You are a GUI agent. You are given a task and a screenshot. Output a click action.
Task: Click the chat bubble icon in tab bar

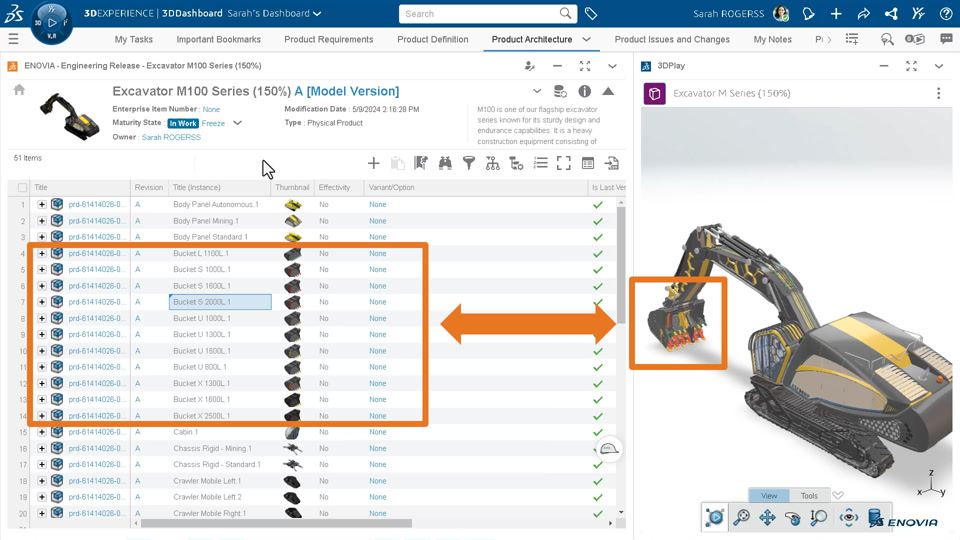click(946, 39)
